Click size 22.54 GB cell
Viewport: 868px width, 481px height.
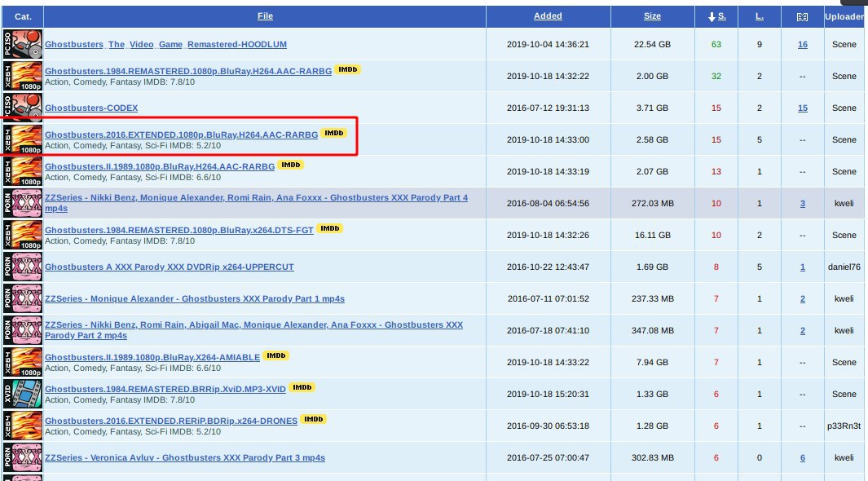(x=652, y=44)
